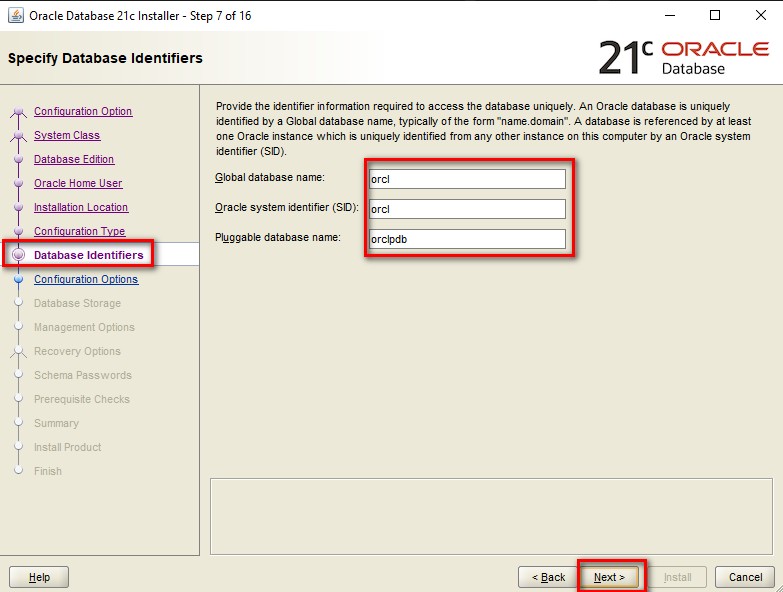
Task: Click the Install Product step label
Action: click(x=67, y=447)
